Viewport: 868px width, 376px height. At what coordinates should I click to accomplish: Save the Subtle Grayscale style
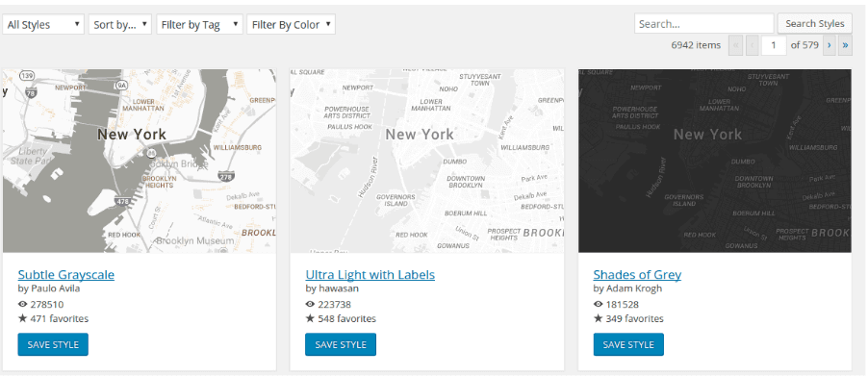[53, 344]
